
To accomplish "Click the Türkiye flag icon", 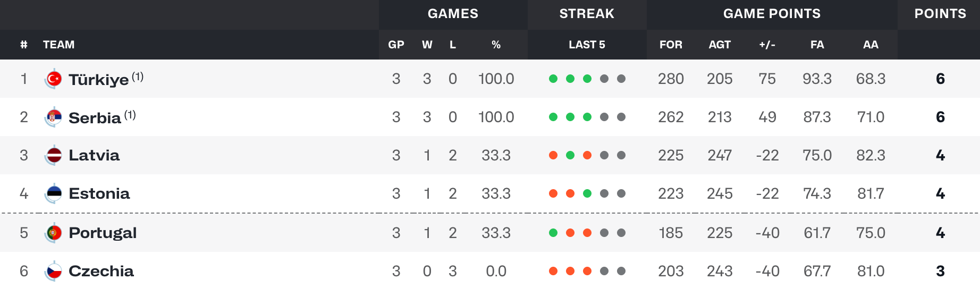I will click(x=54, y=79).
